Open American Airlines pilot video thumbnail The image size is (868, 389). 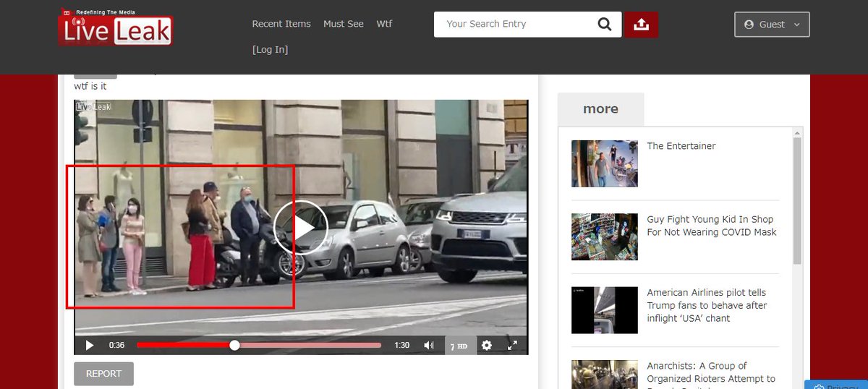tap(605, 310)
